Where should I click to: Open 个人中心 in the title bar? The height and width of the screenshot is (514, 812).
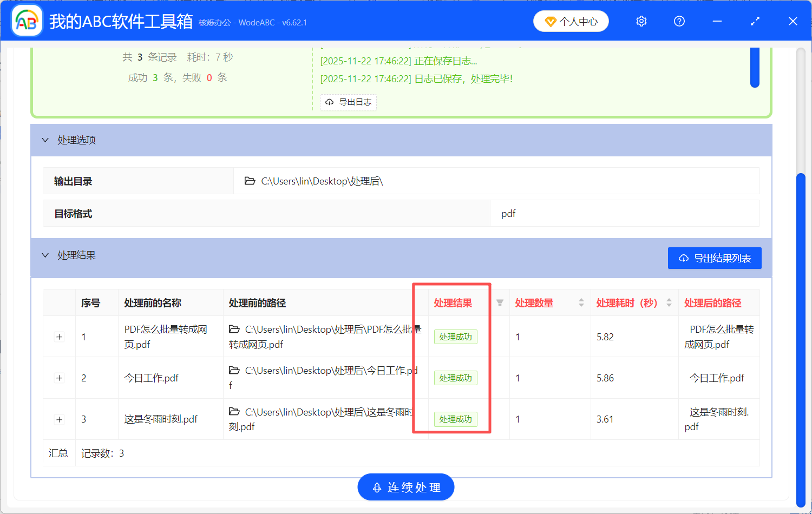pyautogui.click(x=571, y=21)
